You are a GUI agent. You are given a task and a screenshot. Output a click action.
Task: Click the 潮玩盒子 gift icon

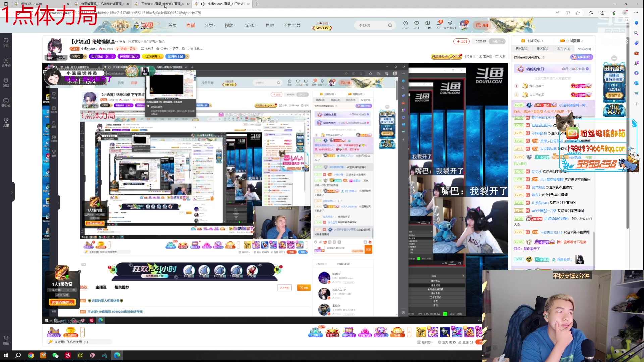[349, 332]
